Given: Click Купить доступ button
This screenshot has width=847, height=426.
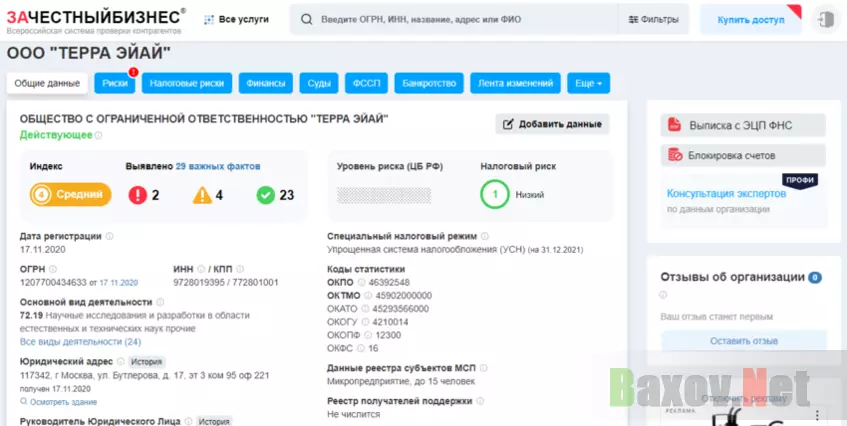Looking at the screenshot, I should [751, 19].
